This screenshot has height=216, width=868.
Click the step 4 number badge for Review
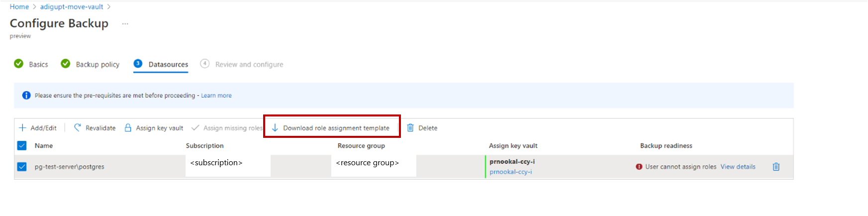[x=205, y=64]
